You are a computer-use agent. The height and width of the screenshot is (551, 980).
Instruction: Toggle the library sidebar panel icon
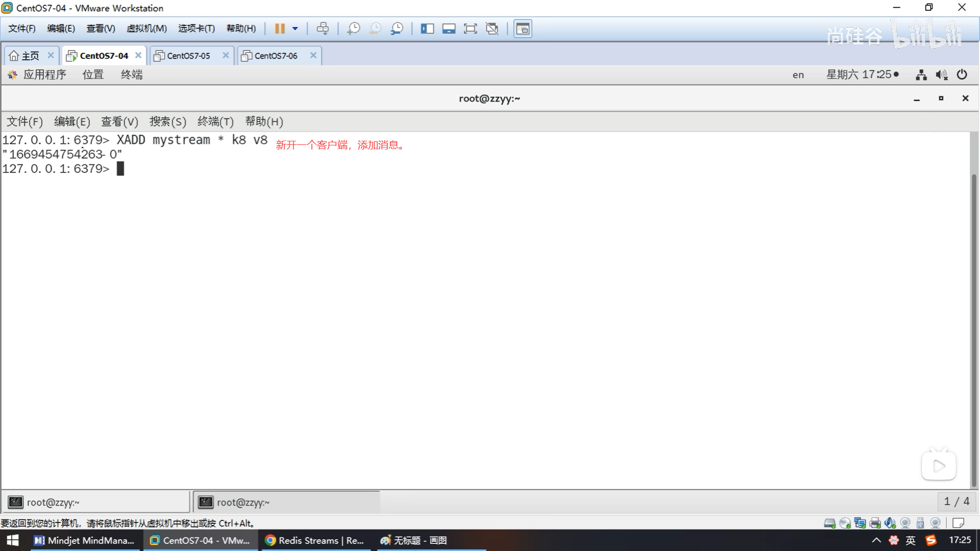click(x=427, y=29)
